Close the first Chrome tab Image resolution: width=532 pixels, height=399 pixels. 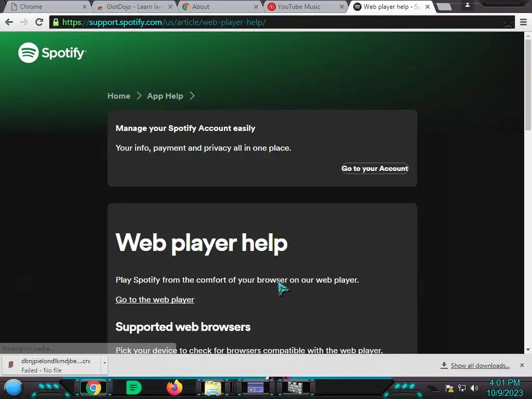tap(85, 7)
